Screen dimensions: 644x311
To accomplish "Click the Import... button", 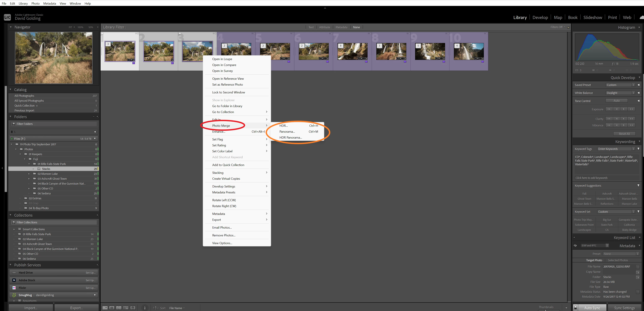I will 31,308.
